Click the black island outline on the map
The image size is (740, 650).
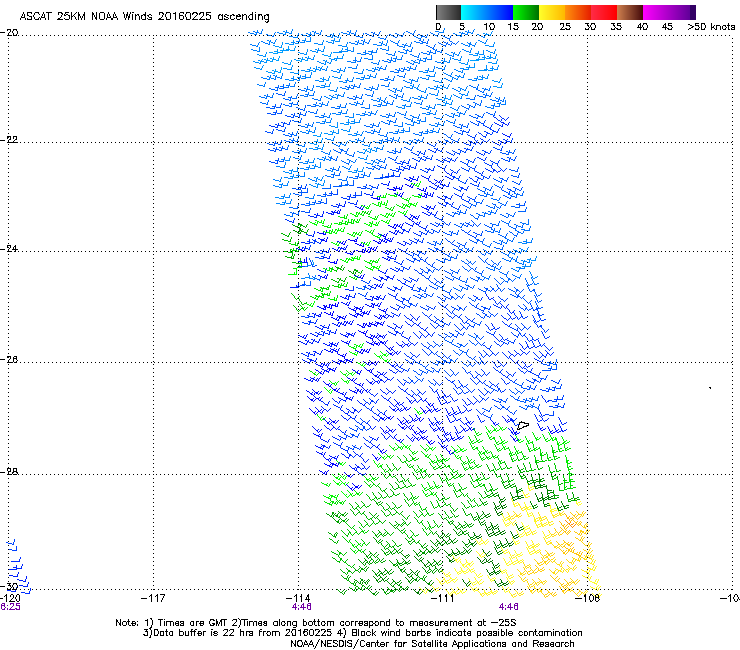click(522, 425)
